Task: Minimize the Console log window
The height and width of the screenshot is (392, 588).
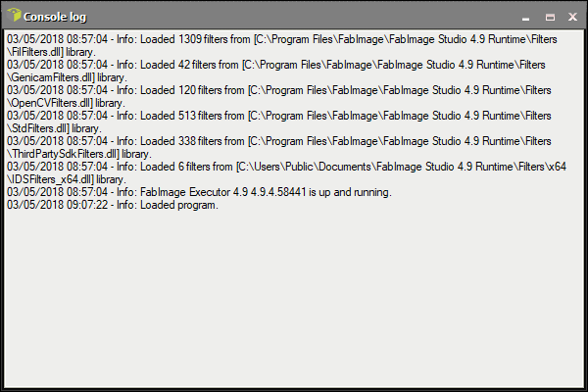Action: pyautogui.click(x=525, y=18)
